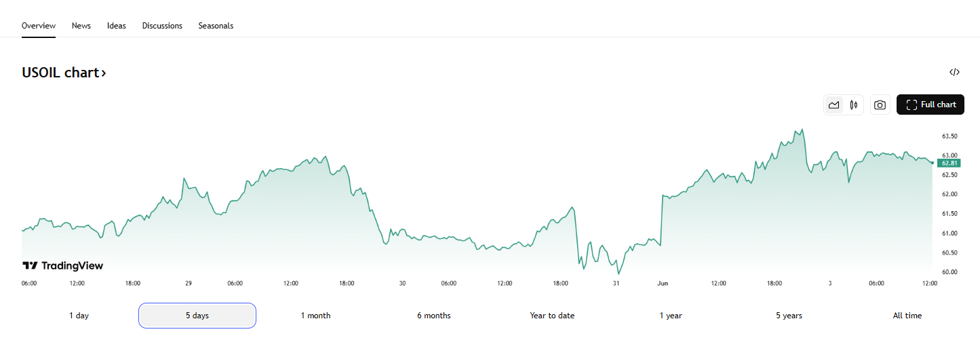Choose the 6 months range

434,316
